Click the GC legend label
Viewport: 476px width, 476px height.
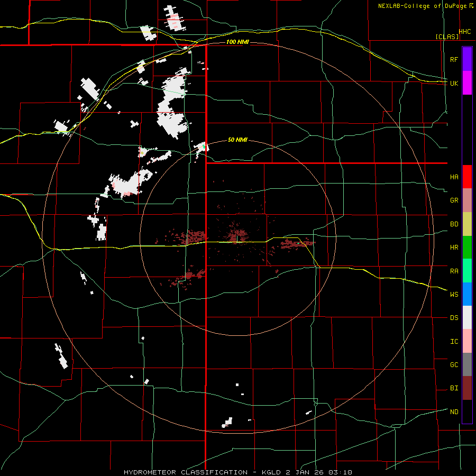(x=454, y=365)
